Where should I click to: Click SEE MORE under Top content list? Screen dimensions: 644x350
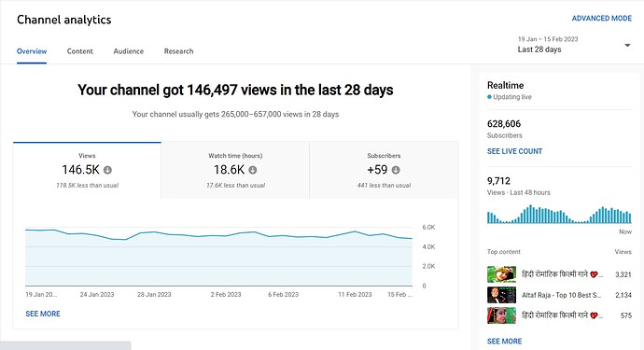tap(504, 342)
